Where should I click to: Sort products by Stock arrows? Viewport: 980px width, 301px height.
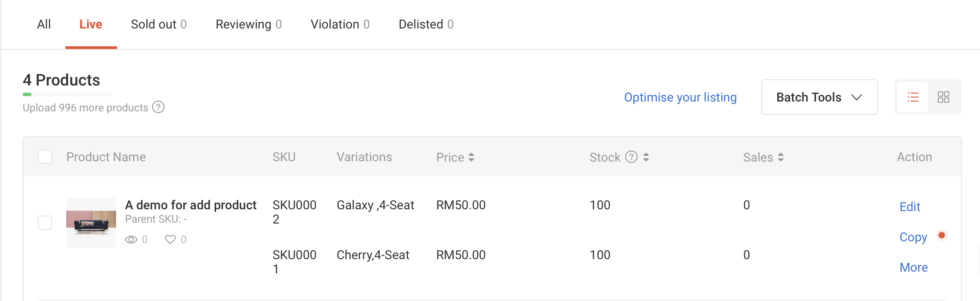coord(646,157)
